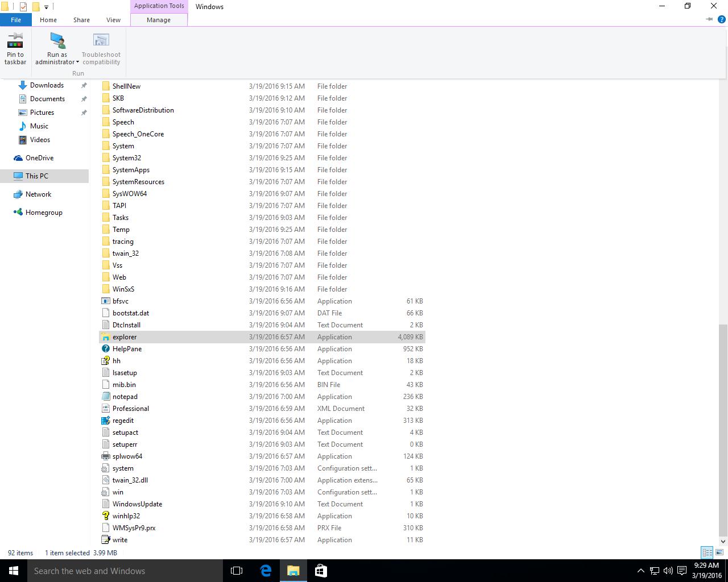Image resolution: width=728 pixels, height=582 pixels.
Task: Open the quick access toolbar customize dropdown
Action: pos(47,7)
